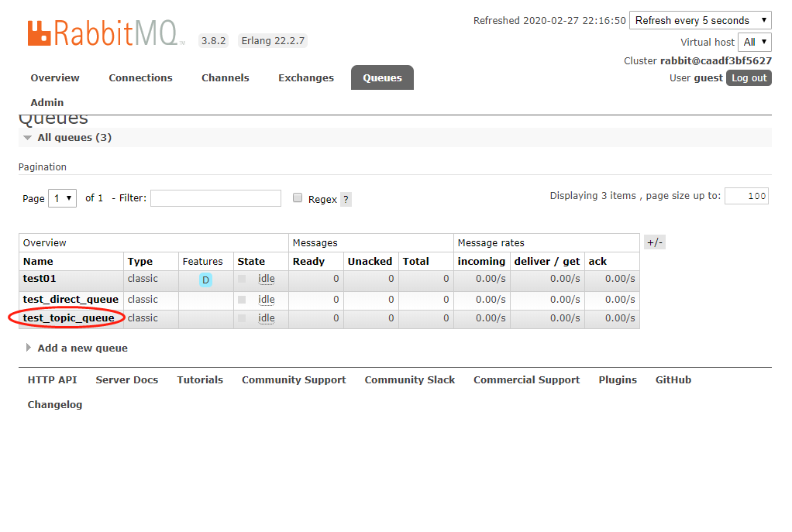
Task: Sort the table by Name column header
Action: 38,262
